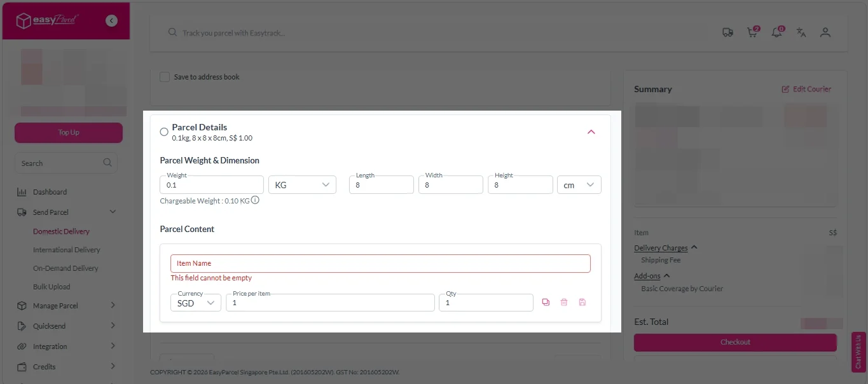Collapse the sidebar with the arrow button

click(x=112, y=20)
